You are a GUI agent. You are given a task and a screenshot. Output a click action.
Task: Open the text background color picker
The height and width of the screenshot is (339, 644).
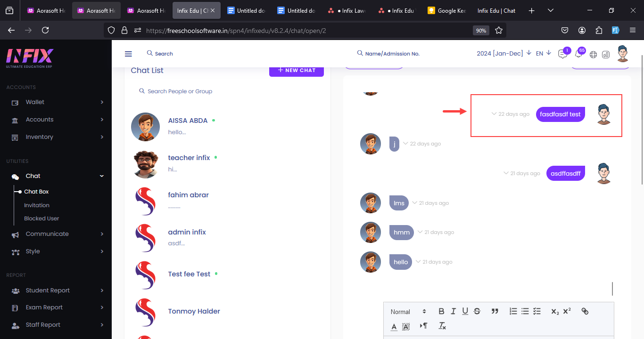(x=405, y=326)
